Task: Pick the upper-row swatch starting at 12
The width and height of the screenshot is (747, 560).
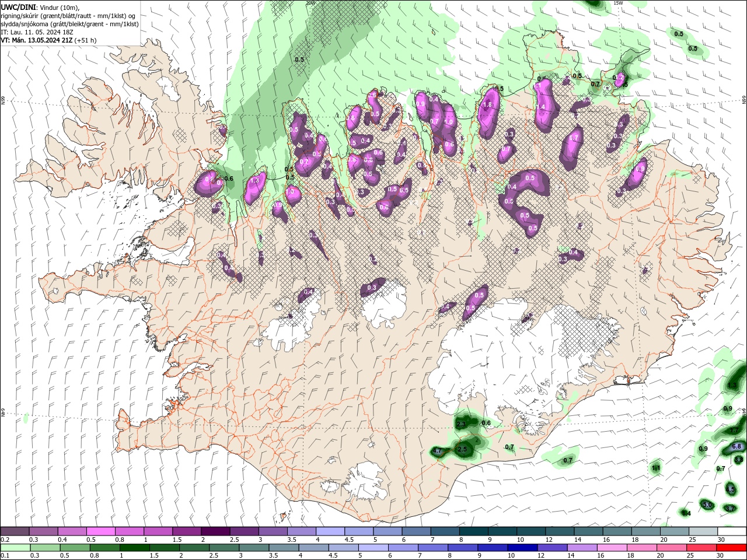Action: (559, 531)
